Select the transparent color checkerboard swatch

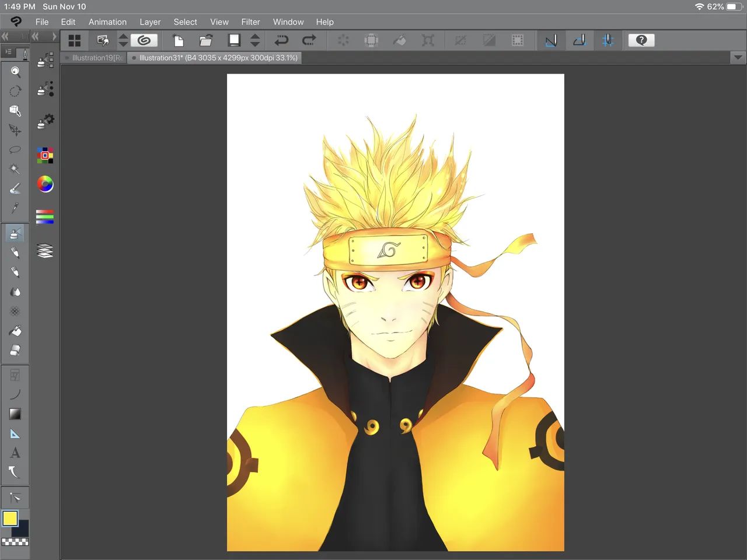tap(15, 542)
